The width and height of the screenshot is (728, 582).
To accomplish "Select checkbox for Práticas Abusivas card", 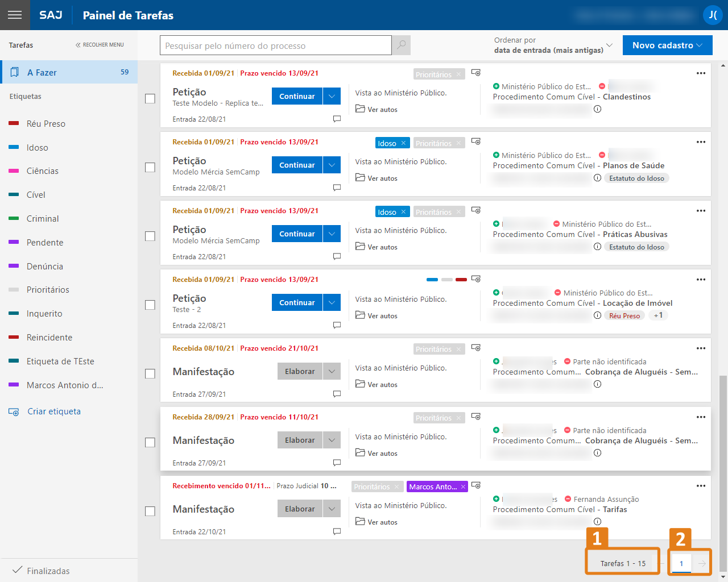I will (x=150, y=236).
